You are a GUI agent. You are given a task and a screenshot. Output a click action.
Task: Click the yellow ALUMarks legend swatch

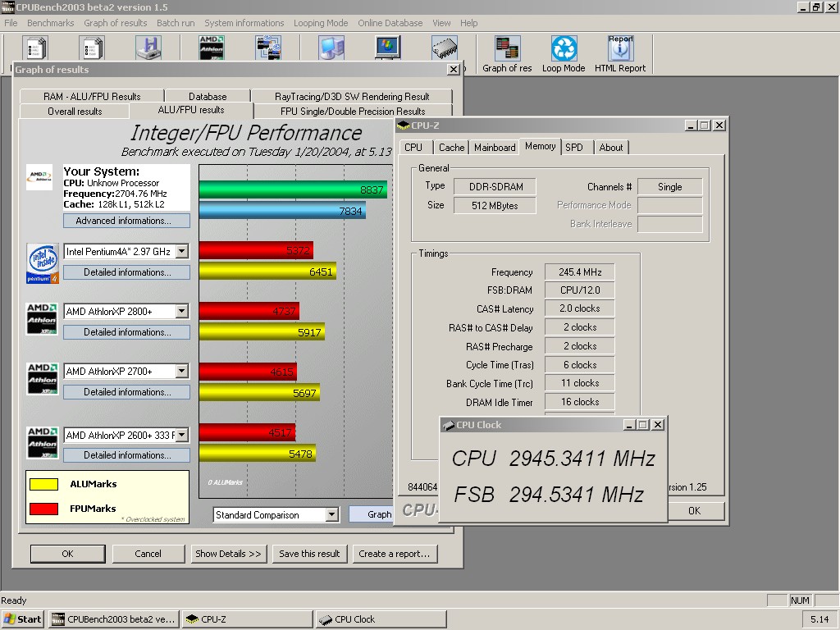click(x=44, y=484)
